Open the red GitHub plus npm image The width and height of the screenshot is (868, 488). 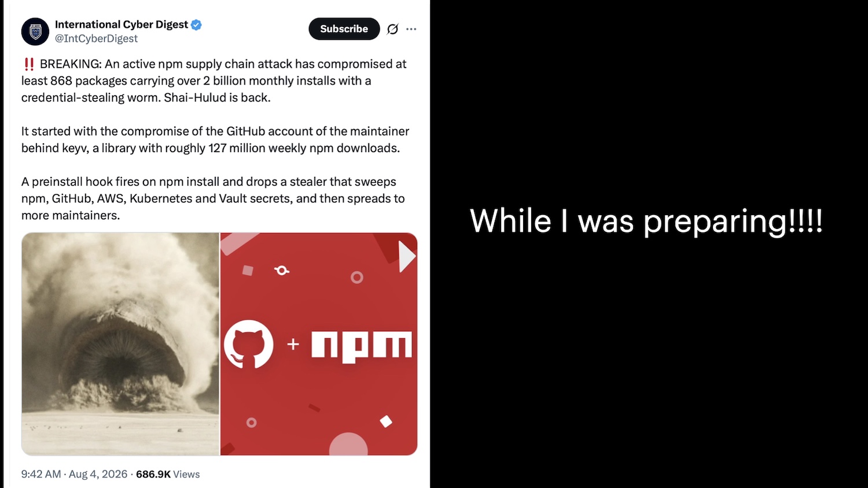(319, 344)
